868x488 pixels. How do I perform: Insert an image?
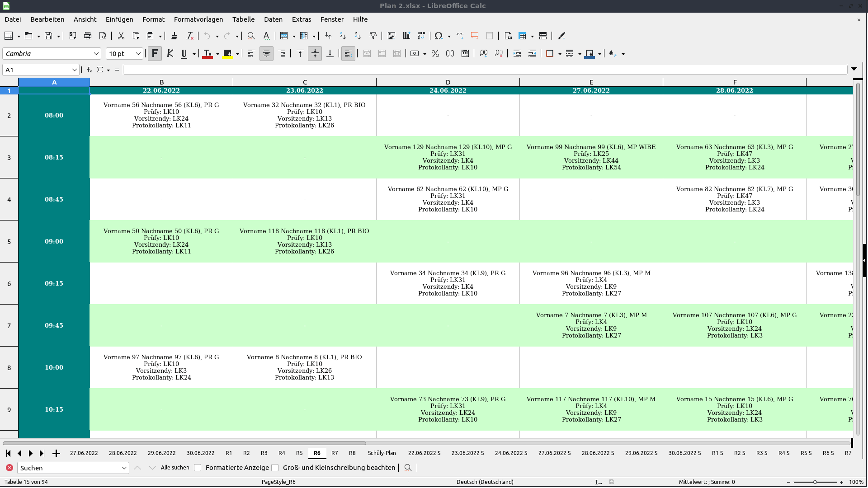point(392,36)
